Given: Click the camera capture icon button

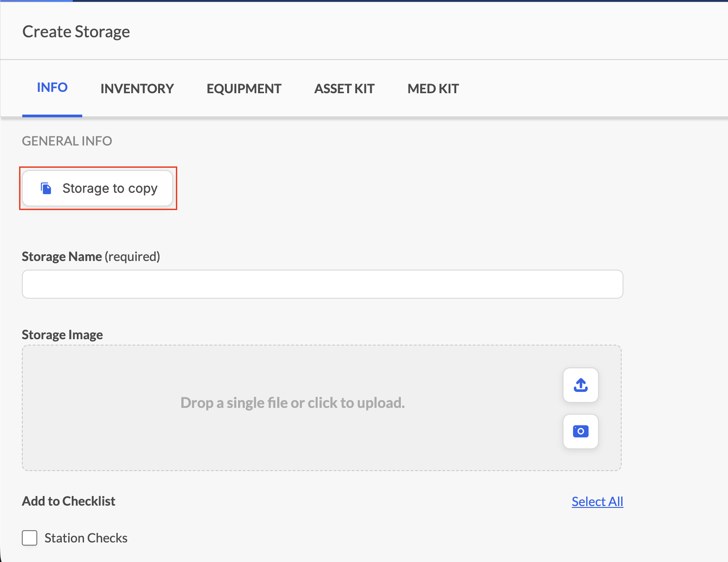Looking at the screenshot, I should pyautogui.click(x=580, y=431).
